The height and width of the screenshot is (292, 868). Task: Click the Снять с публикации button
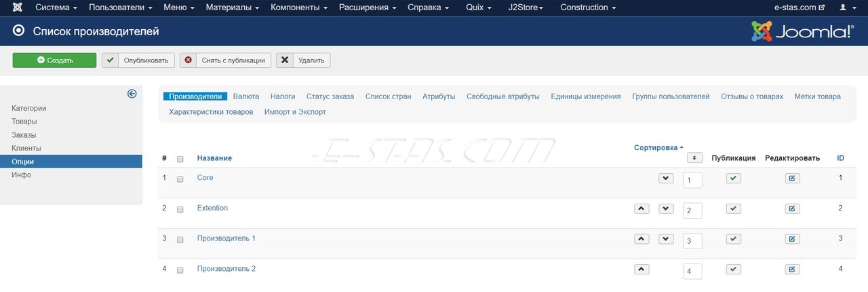[226, 60]
